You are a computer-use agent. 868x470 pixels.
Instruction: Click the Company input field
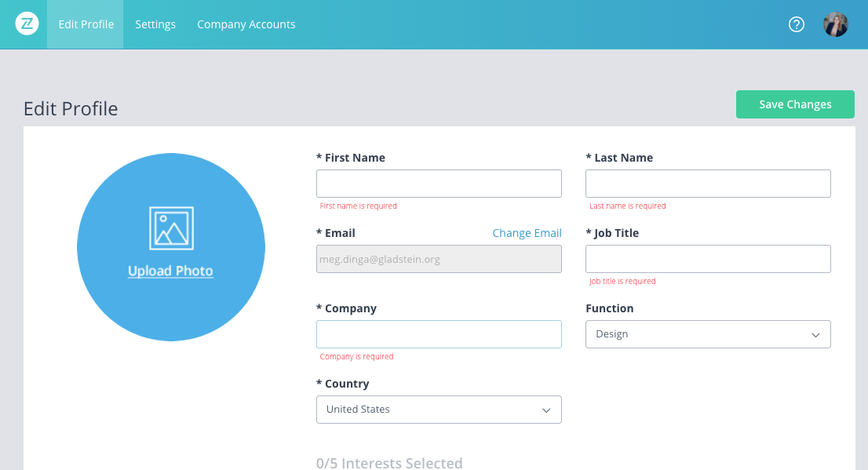coord(439,334)
